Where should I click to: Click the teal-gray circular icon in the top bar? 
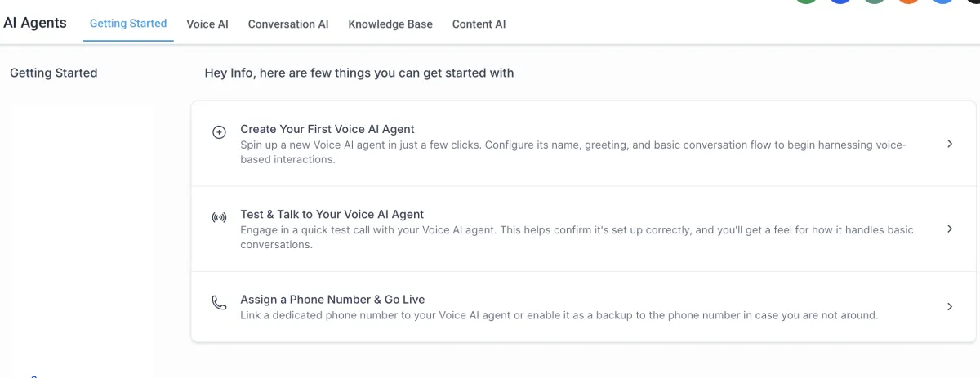(x=875, y=2)
